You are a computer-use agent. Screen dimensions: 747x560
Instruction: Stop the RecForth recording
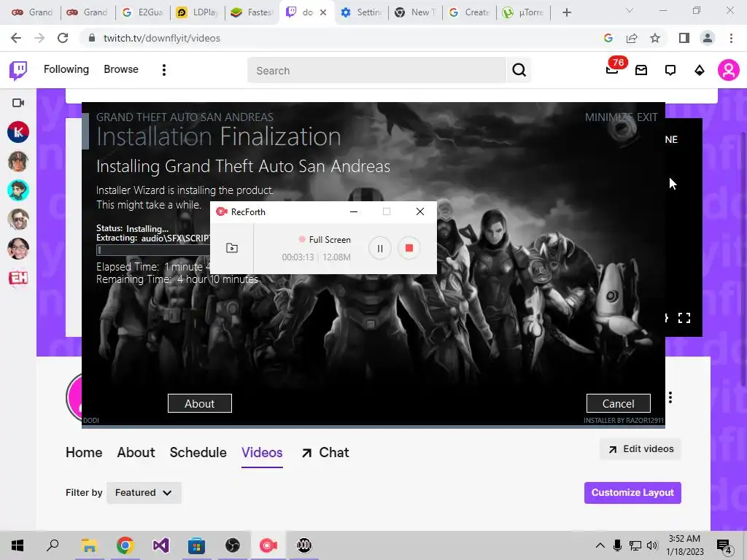pos(409,248)
